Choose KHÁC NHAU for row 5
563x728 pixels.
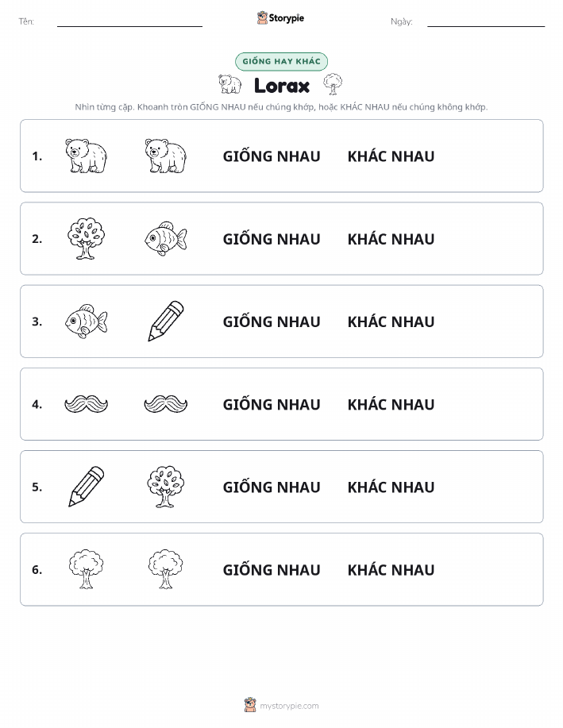[x=391, y=487]
